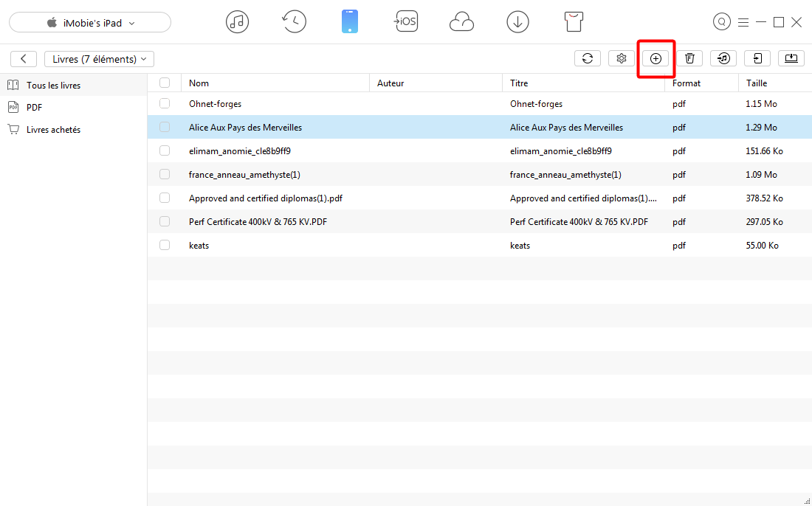Toggle the select-all checkbox in header

pyautogui.click(x=165, y=83)
